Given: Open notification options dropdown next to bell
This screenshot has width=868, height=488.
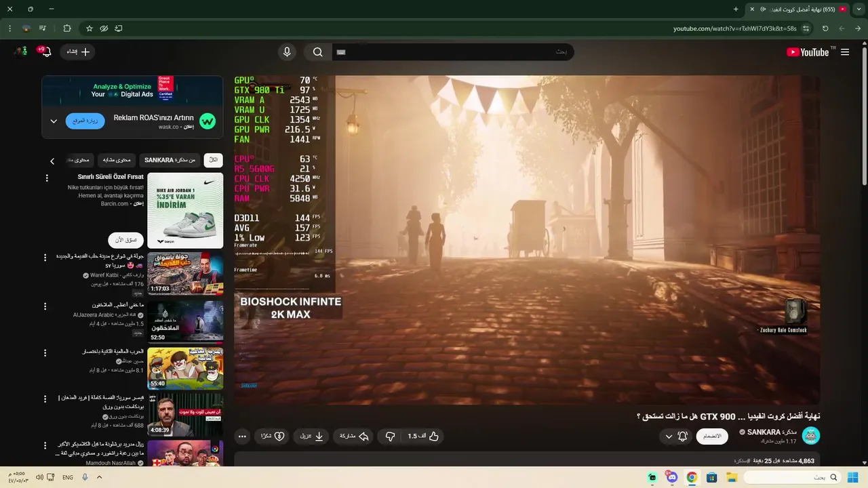Looking at the screenshot, I should click(x=669, y=436).
